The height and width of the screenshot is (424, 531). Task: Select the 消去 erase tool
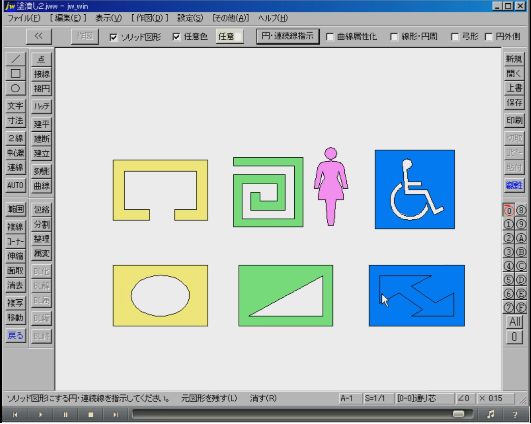(16, 285)
